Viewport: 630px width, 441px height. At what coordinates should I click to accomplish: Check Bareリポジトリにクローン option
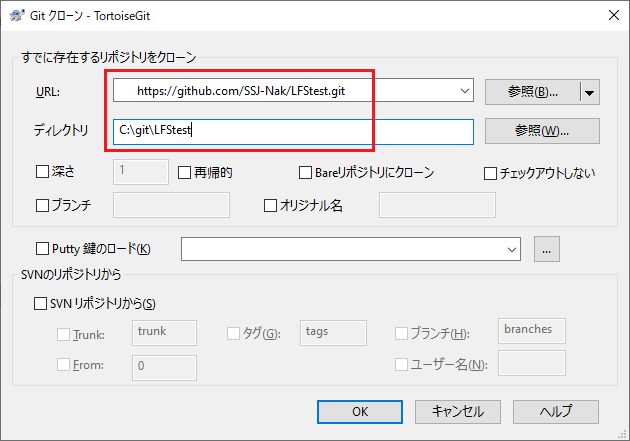[305, 173]
